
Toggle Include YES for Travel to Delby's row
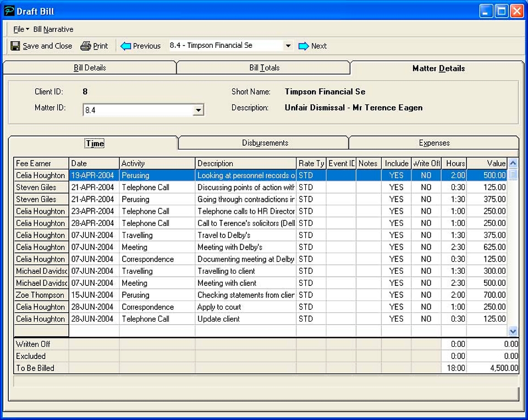396,235
